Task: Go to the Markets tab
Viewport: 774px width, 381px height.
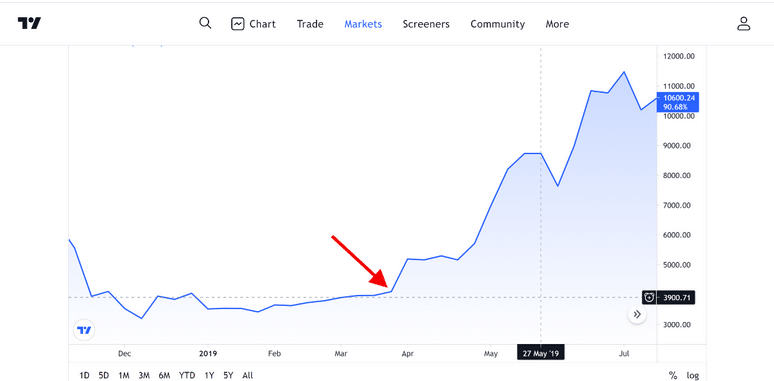Action: [x=363, y=24]
